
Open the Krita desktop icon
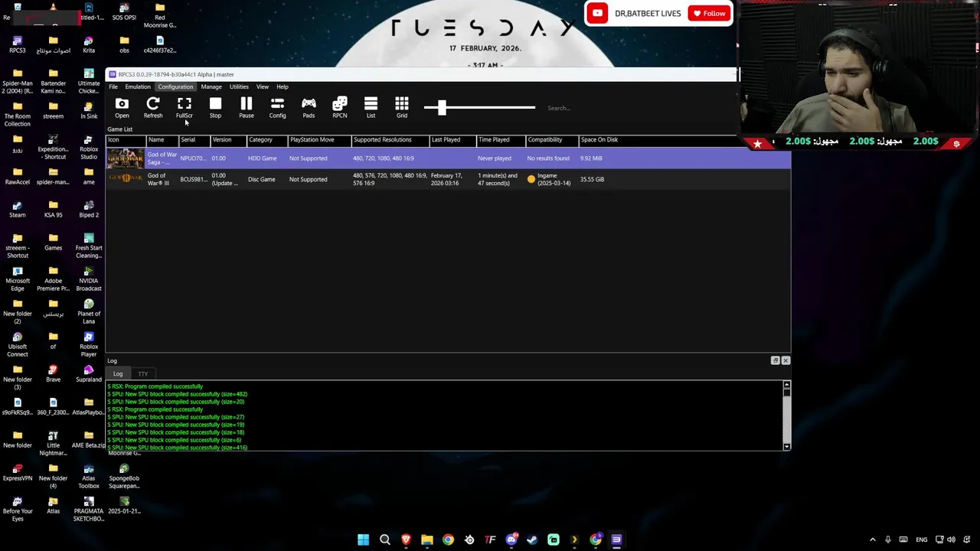(x=89, y=44)
